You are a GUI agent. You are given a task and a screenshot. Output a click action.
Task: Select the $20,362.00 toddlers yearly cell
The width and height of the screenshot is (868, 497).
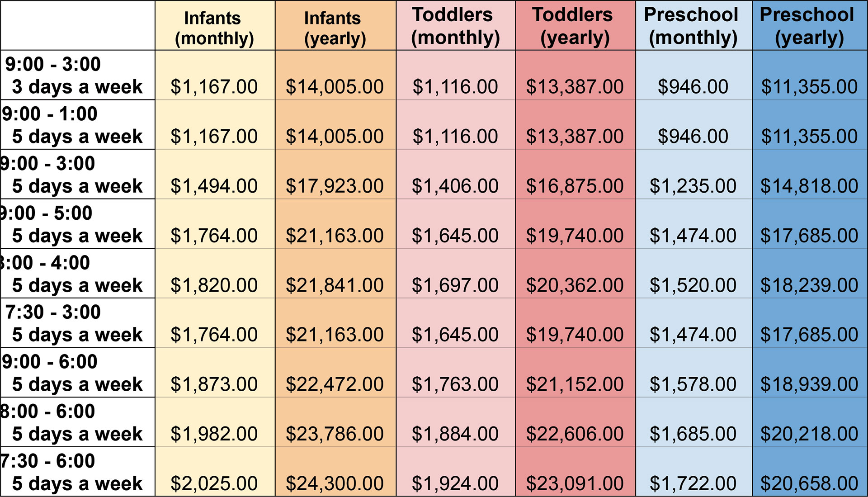pos(575,285)
